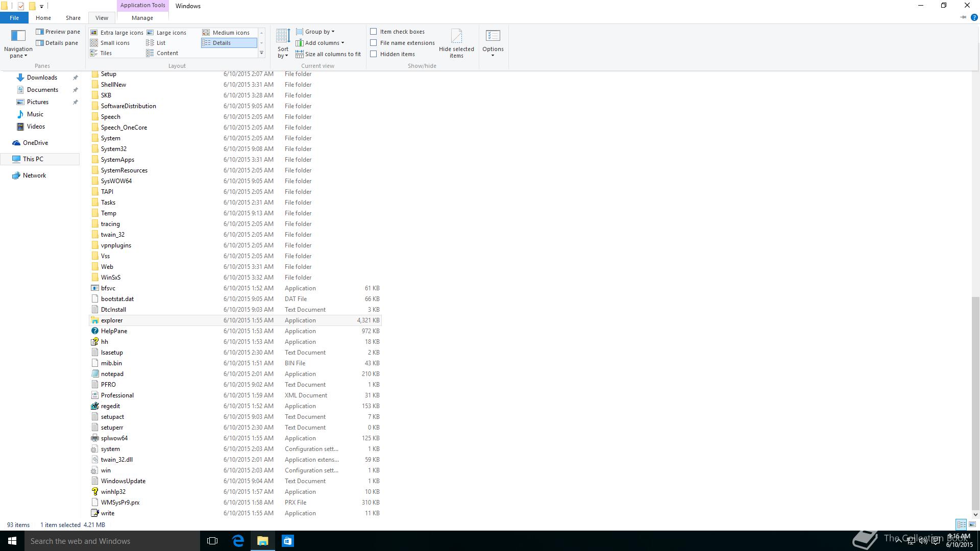Open the Add columns dropdown
The image size is (980, 551).
click(320, 43)
